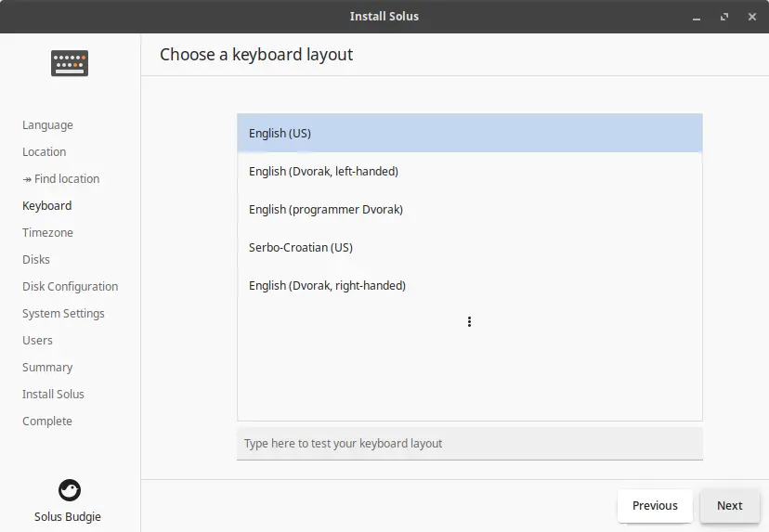Select English (Dvorak, left-handed) layout
The width and height of the screenshot is (769, 532).
(470, 172)
